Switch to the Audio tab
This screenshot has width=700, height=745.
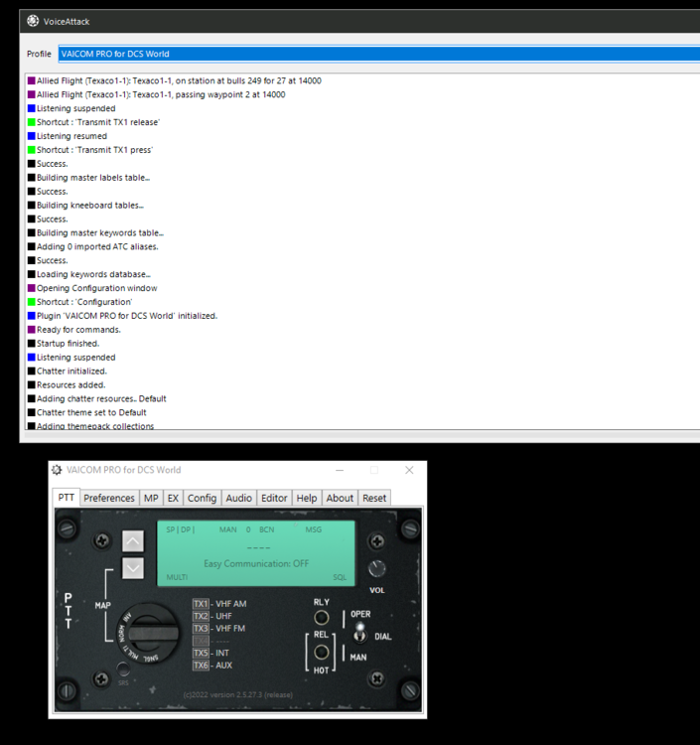coord(239,498)
